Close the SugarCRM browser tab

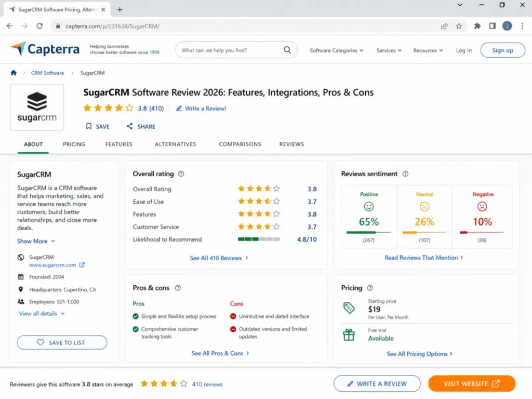(103, 9)
